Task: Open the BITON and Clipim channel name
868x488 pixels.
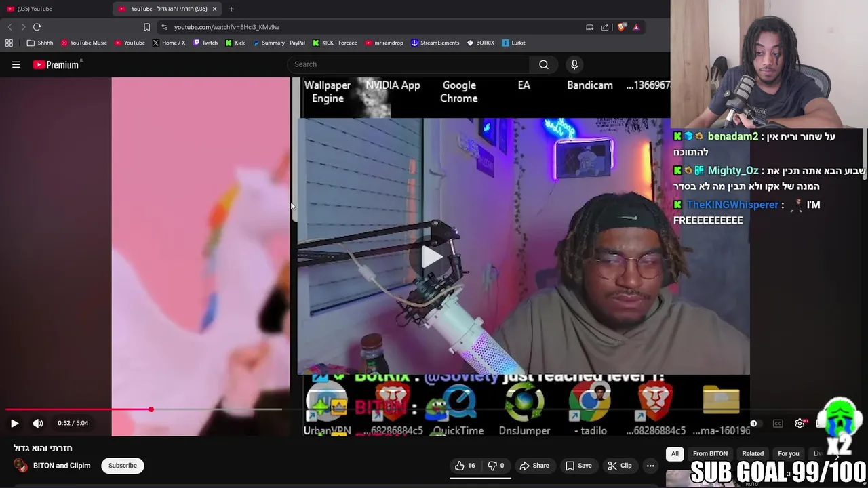Action: [x=62, y=466]
